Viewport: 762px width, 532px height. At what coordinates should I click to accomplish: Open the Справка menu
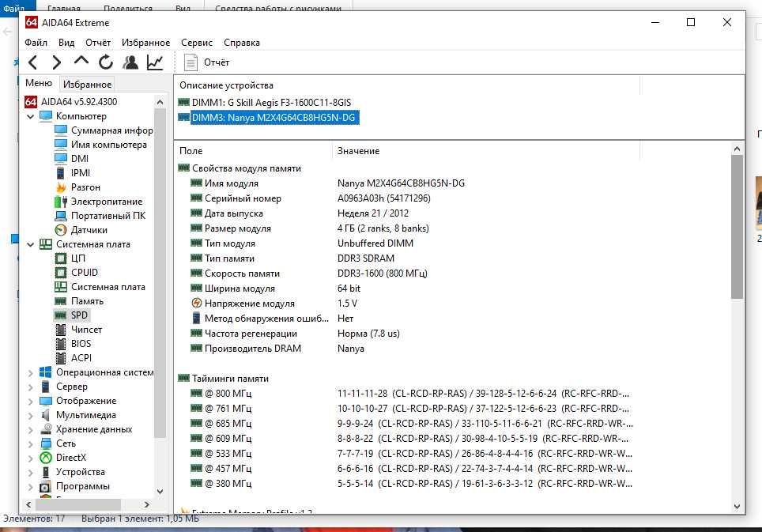(242, 43)
